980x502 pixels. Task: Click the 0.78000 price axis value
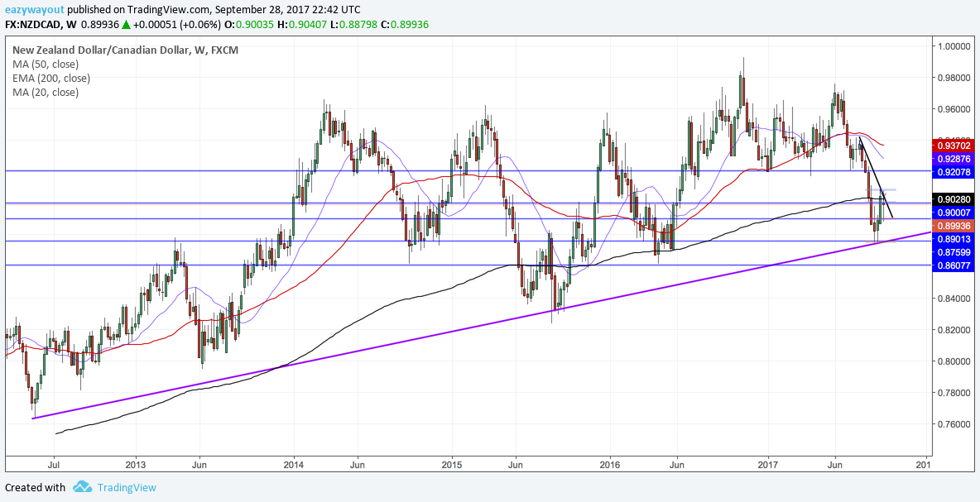point(954,393)
